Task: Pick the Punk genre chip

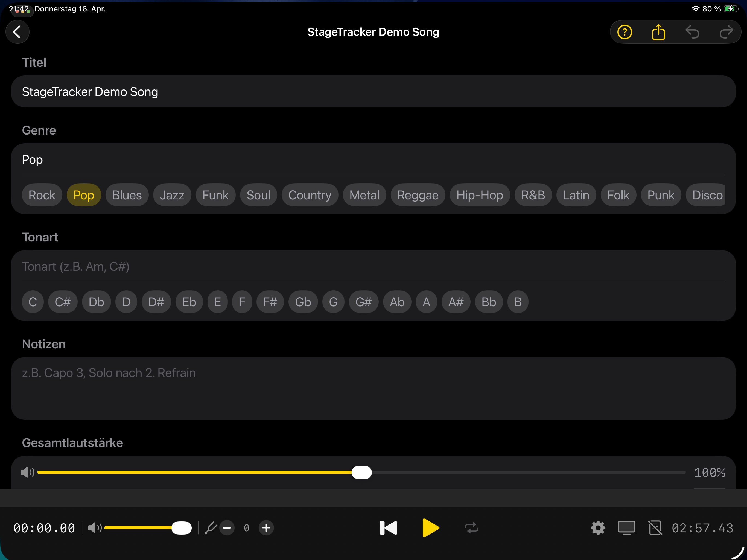Action: (661, 195)
